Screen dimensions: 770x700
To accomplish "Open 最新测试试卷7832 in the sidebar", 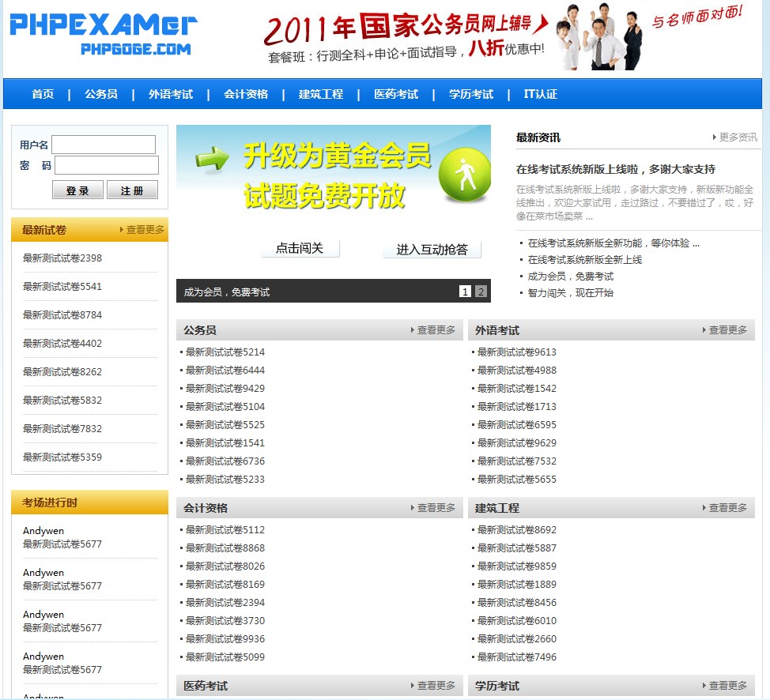I will (x=62, y=428).
